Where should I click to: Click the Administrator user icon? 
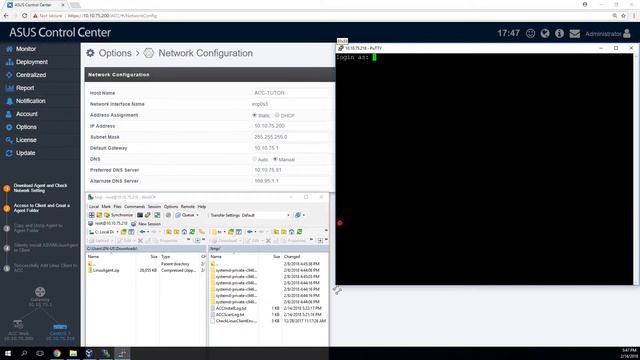pos(627,33)
